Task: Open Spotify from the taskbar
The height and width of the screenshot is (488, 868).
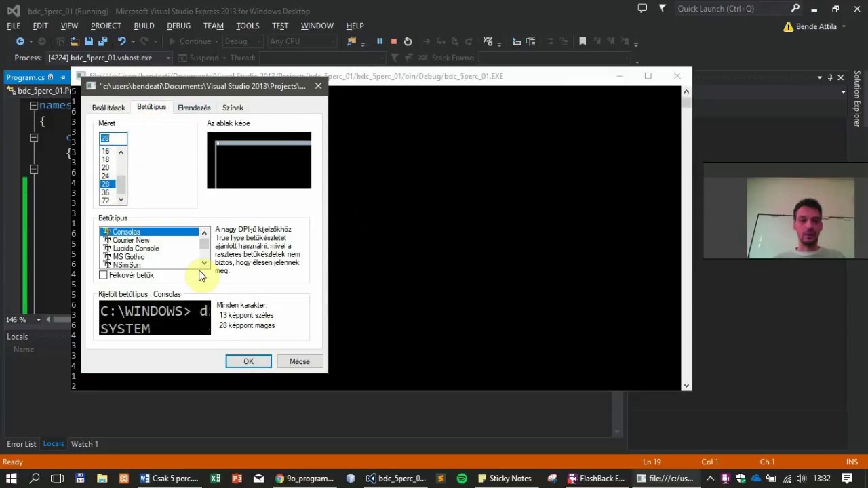Action: pos(462,478)
